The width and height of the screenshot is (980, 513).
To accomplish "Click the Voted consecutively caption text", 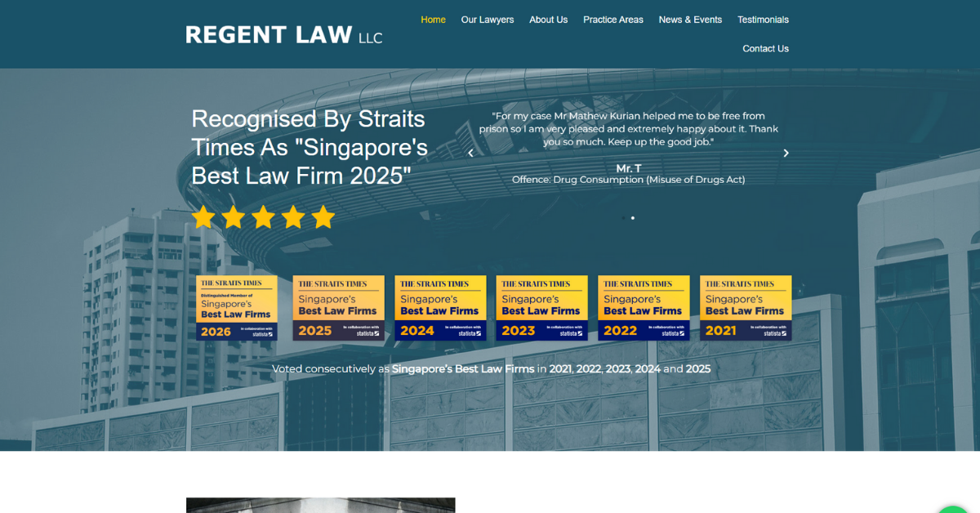I will [491, 369].
